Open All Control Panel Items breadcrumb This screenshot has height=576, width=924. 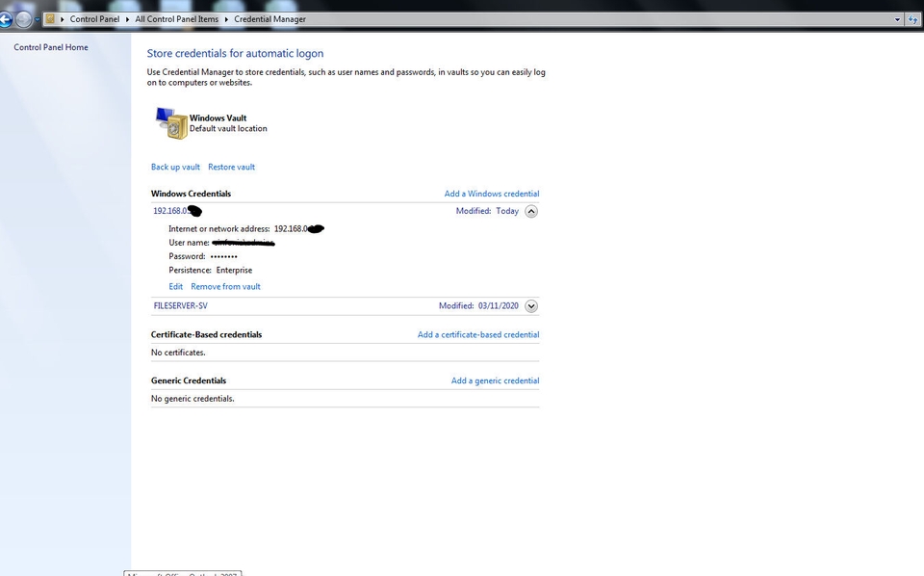point(177,19)
